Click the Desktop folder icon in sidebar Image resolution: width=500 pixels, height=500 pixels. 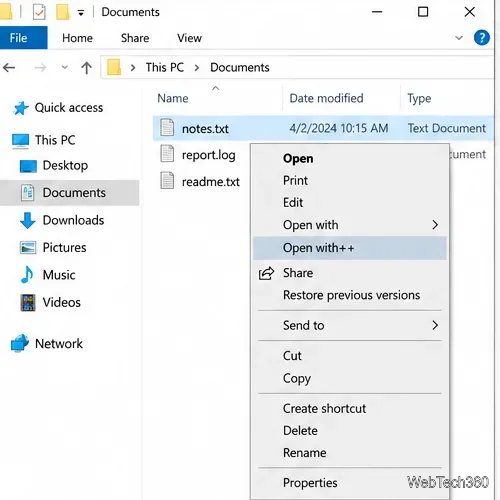[28, 166]
